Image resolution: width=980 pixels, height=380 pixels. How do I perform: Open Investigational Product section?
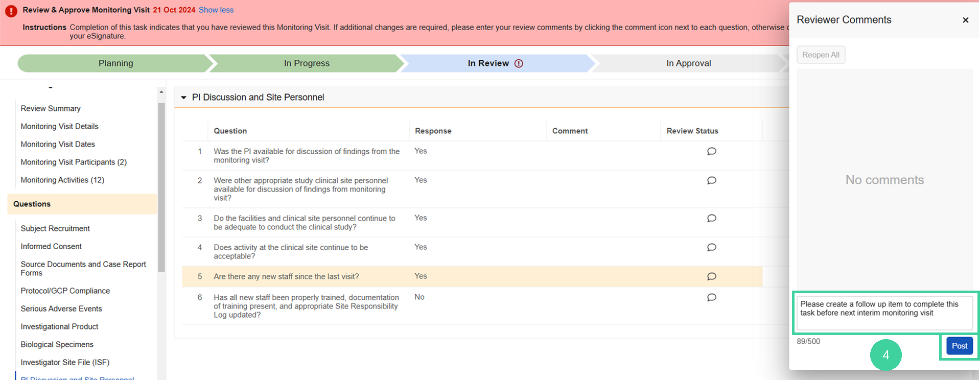click(59, 326)
